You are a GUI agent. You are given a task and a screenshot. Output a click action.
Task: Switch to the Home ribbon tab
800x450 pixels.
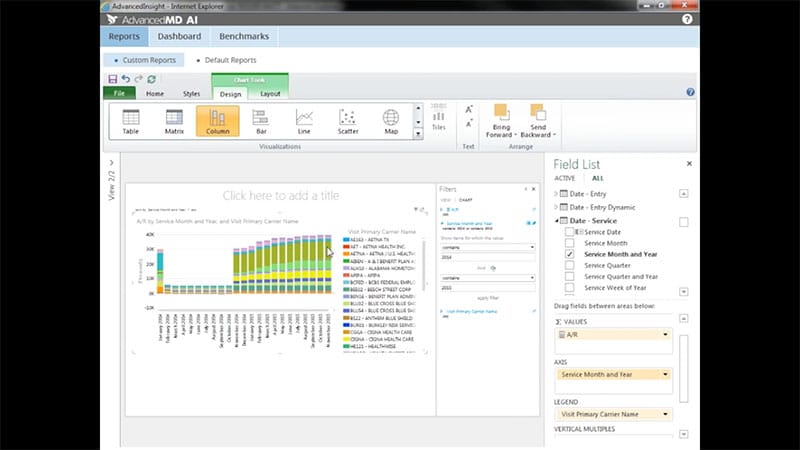(x=155, y=94)
